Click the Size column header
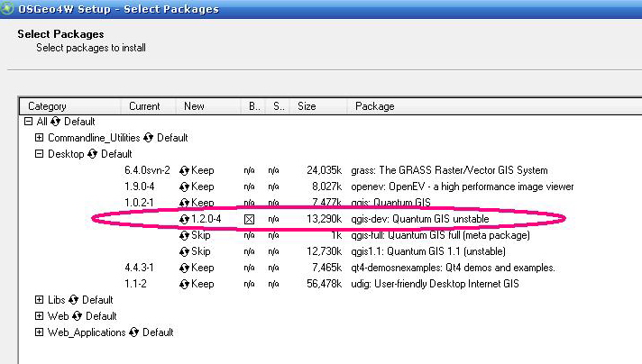 [x=318, y=106]
